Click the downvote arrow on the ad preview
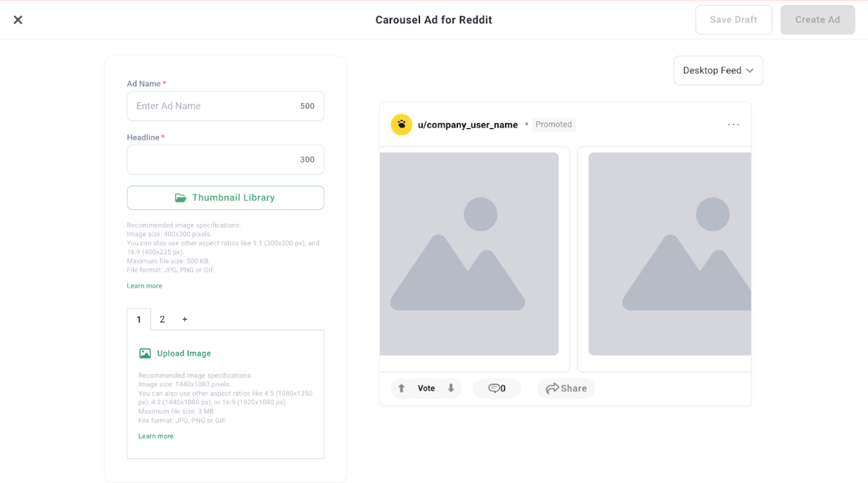 [x=451, y=388]
